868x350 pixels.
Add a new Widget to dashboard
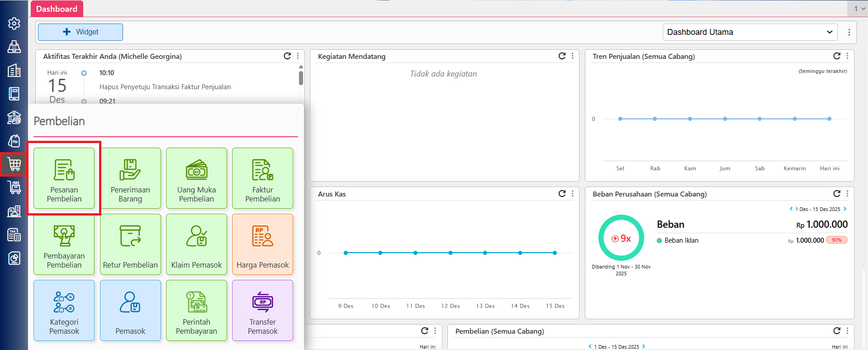tap(81, 32)
